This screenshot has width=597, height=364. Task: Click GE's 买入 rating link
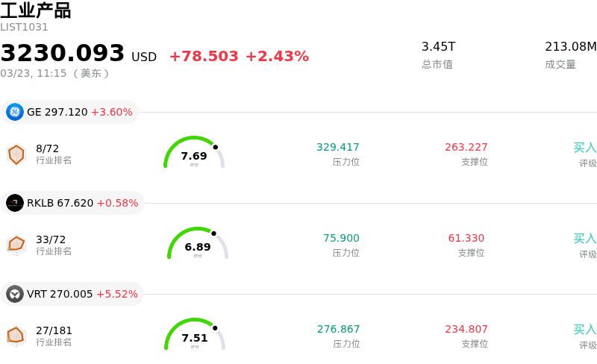pos(584,148)
